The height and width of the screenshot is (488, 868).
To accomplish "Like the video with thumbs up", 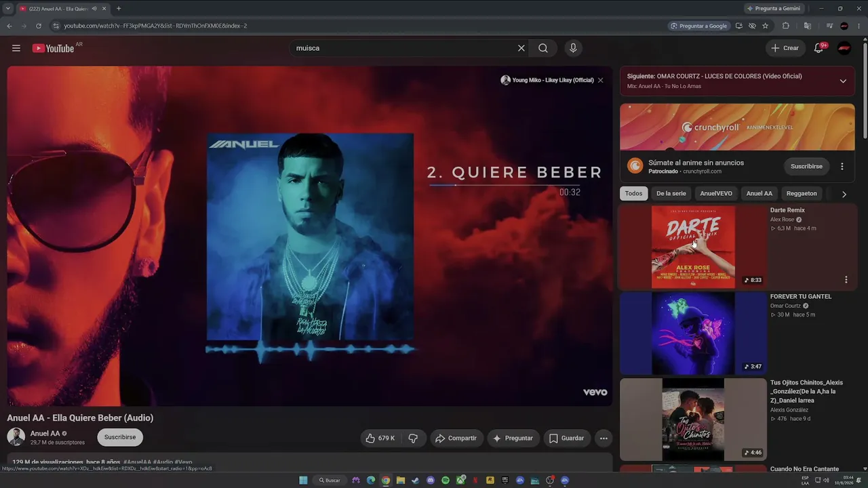I will point(380,438).
